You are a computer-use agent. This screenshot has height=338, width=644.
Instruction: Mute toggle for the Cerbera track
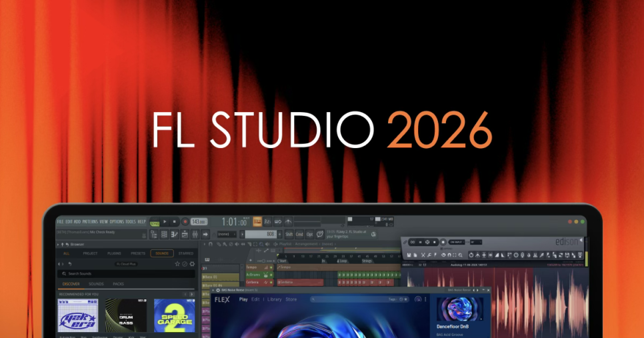[x=271, y=282]
